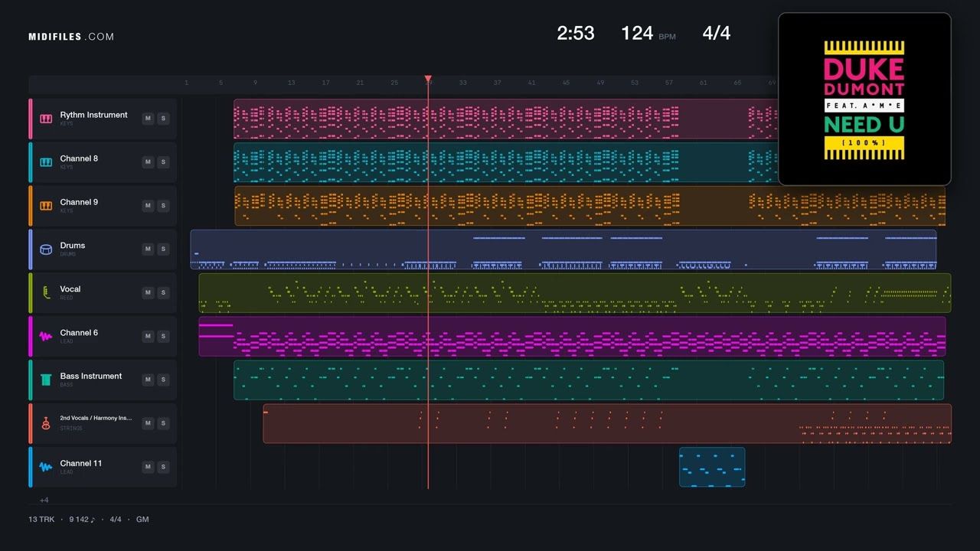
Task: Click the Rythm Instrument track name
Action: pyautogui.click(x=94, y=115)
